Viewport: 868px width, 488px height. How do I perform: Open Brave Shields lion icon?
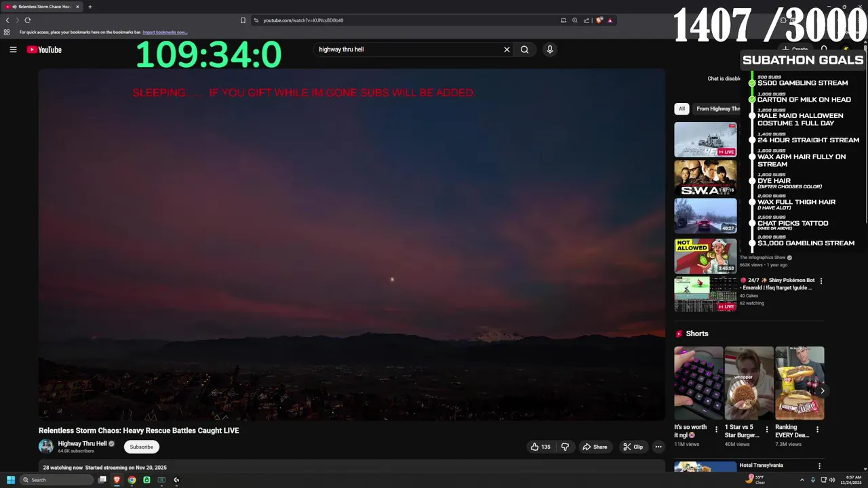pos(599,20)
